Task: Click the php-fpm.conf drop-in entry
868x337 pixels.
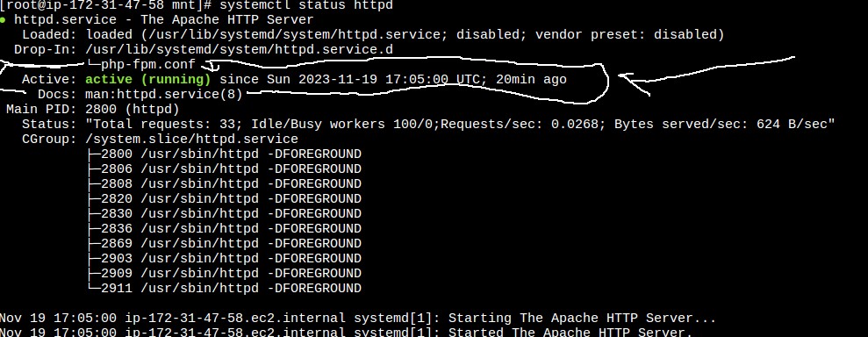Action: coord(147,64)
